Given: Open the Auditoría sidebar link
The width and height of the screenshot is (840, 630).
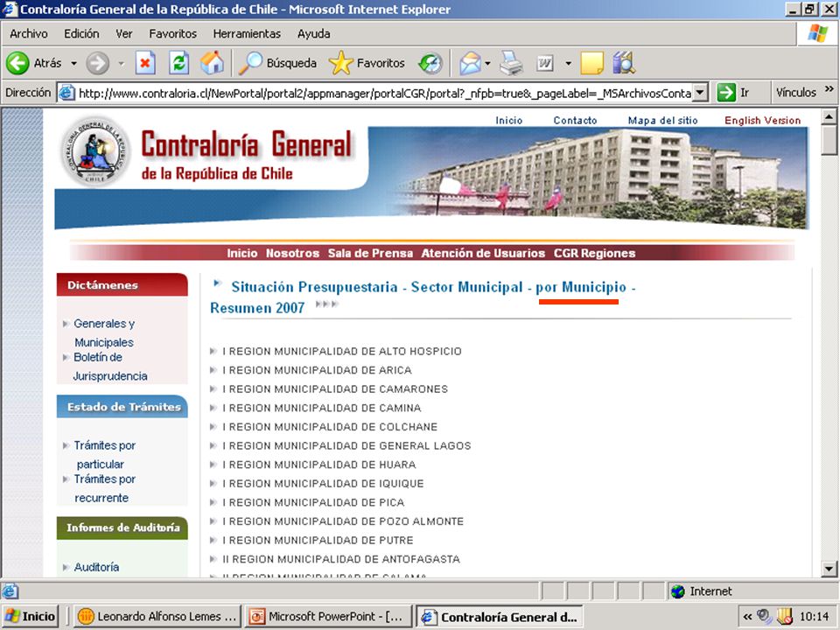Looking at the screenshot, I should [x=96, y=567].
